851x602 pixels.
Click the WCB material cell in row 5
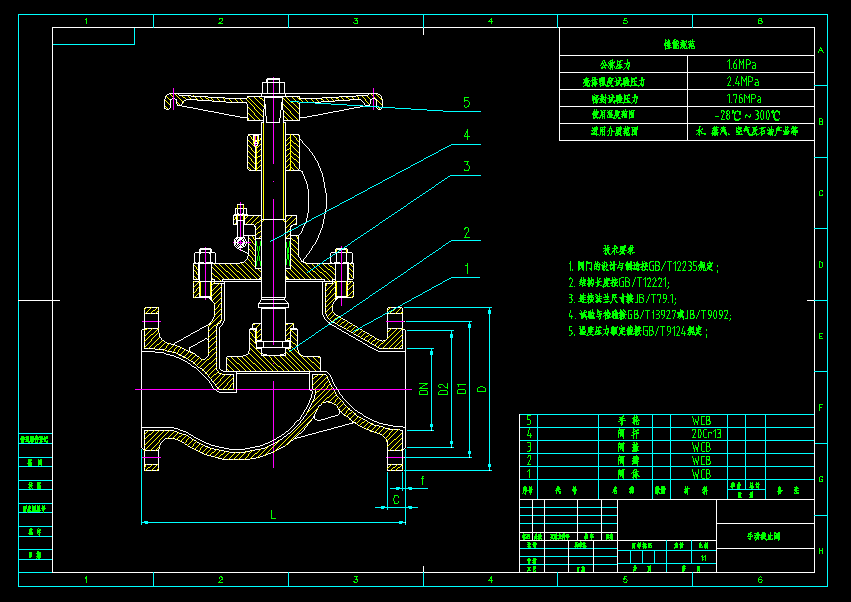point(699,421)
